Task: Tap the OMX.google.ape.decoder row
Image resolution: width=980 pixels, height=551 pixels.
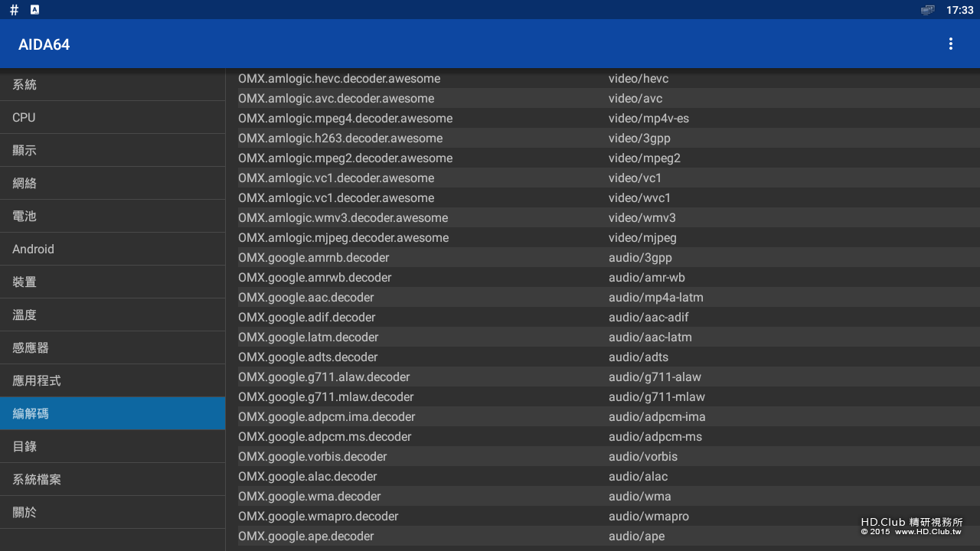Action: click(x=609, y=536)
